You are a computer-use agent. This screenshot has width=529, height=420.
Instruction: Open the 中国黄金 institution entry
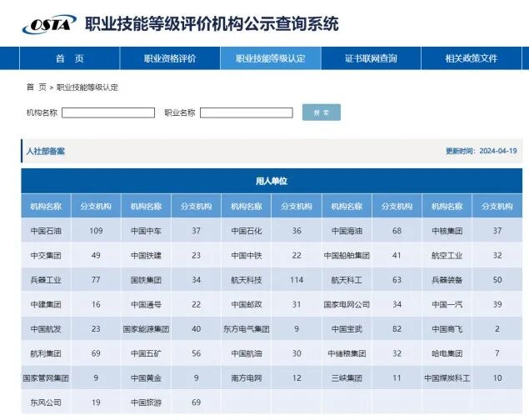pyautogui.click(x=146, y=378)
